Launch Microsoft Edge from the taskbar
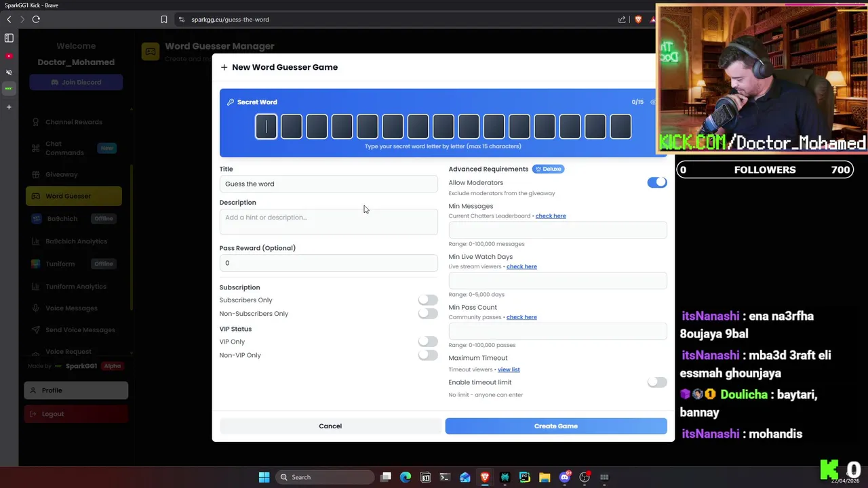The image size is (868, 488). tap(406, 477)
